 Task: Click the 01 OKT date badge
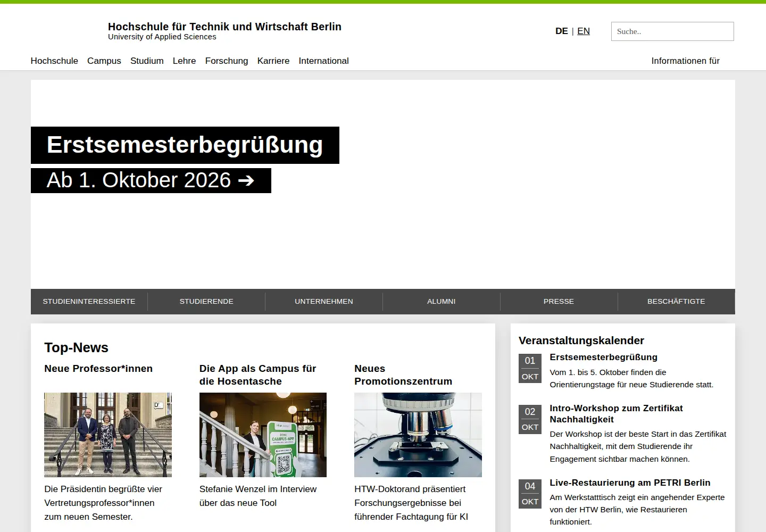[x=530, y=368]
